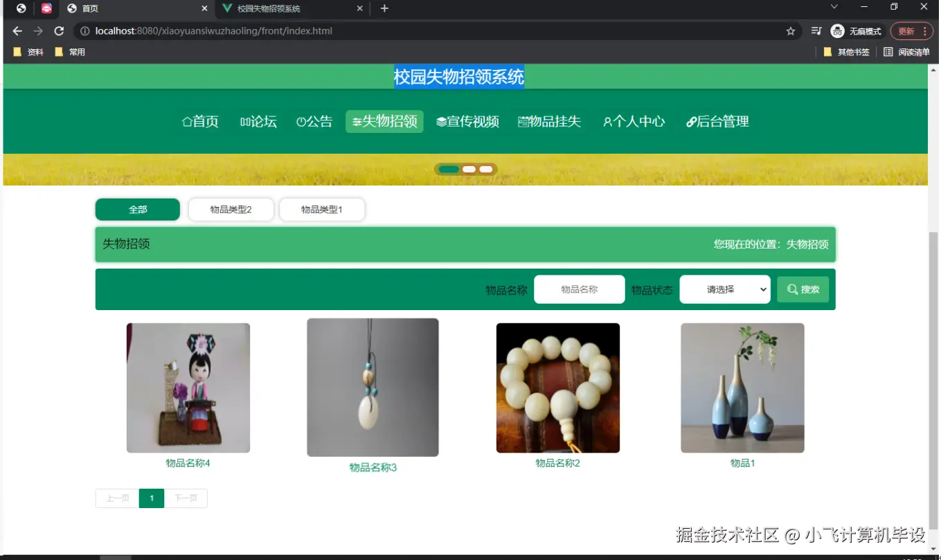Click the 物品挂失 nav icon

(524, 121)
